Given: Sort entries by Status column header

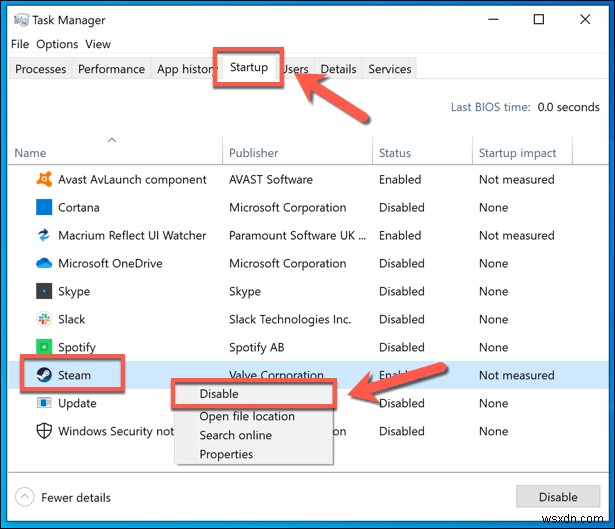Looking at the screenshot, I should (395, 153).
